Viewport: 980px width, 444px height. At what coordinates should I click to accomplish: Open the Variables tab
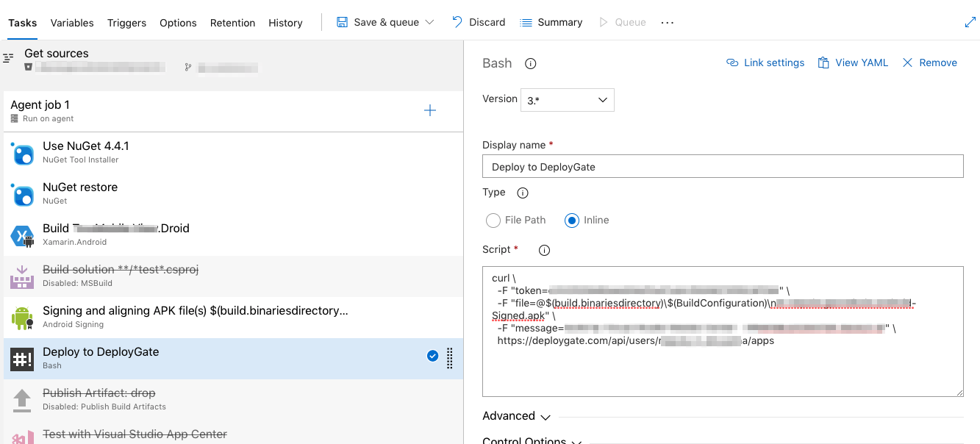(72, 23)
